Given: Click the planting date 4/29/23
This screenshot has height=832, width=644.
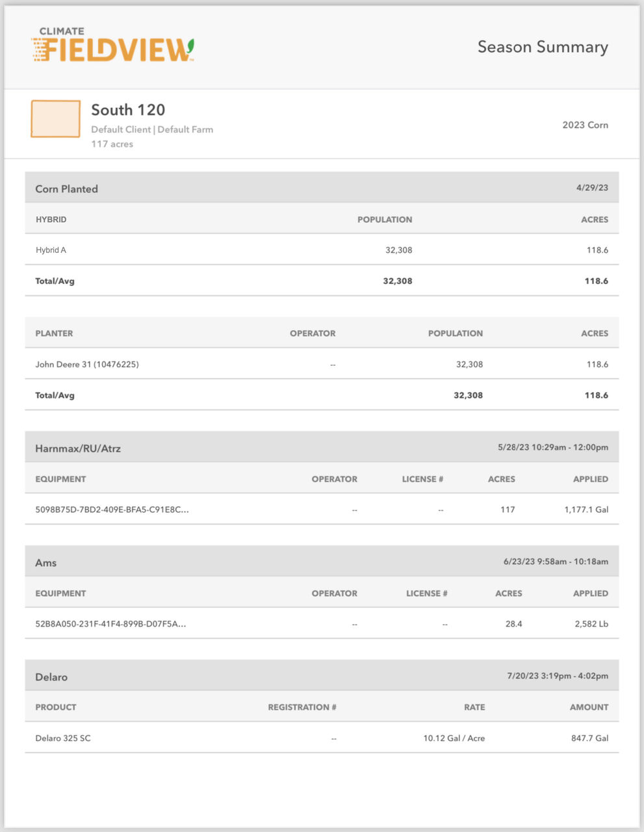Looking at the screenshot, I should tap(592, 188).
